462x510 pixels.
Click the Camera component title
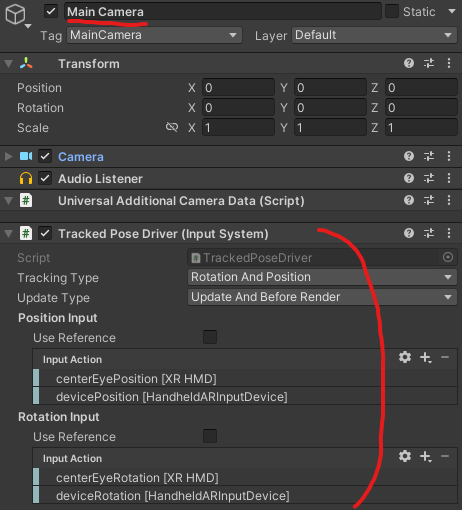(x=81, y=157)
